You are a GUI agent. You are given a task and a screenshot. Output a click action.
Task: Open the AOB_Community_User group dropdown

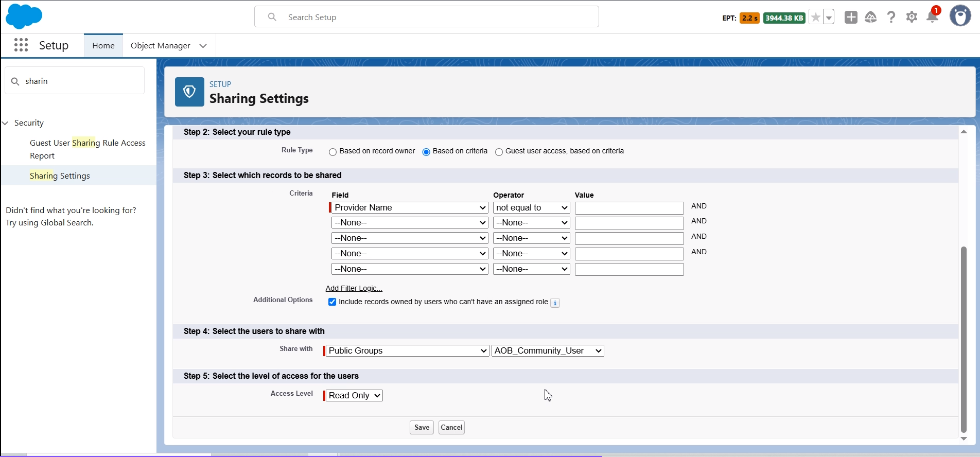[548, 350]
